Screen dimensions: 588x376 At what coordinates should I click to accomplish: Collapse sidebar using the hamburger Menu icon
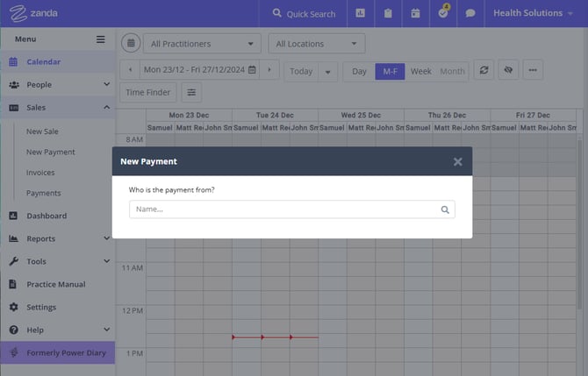[x=101, y=39]
